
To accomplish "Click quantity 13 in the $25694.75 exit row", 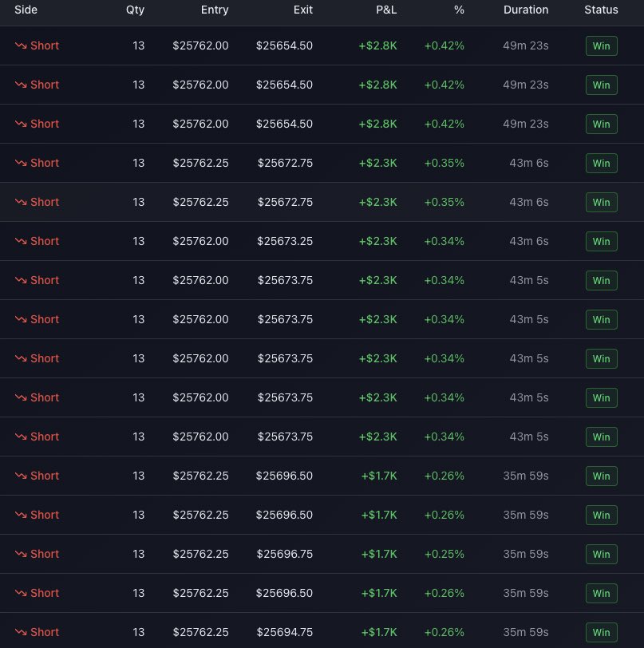I will point(139,632).
